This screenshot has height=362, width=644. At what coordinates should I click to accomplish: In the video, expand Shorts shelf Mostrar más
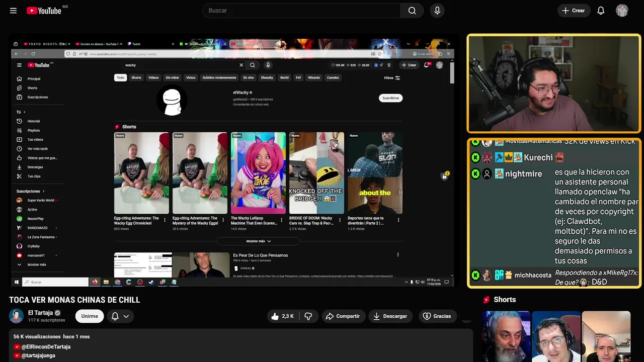258,241
